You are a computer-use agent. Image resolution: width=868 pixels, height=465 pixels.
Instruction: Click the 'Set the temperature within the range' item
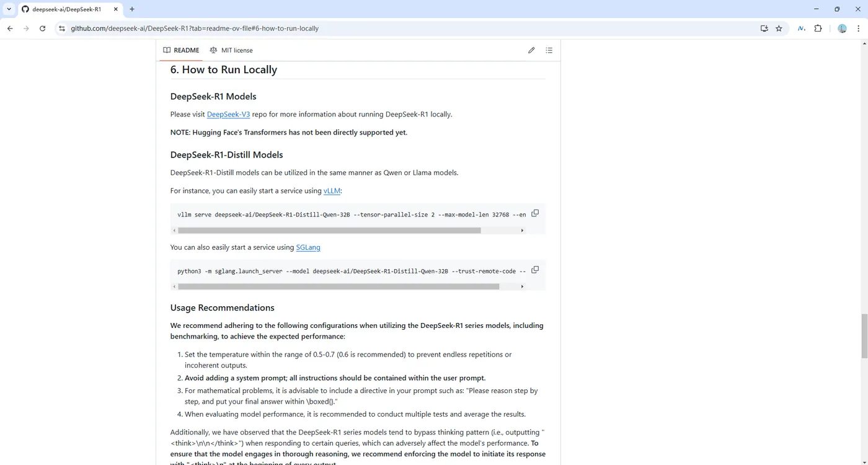point(348,360)
